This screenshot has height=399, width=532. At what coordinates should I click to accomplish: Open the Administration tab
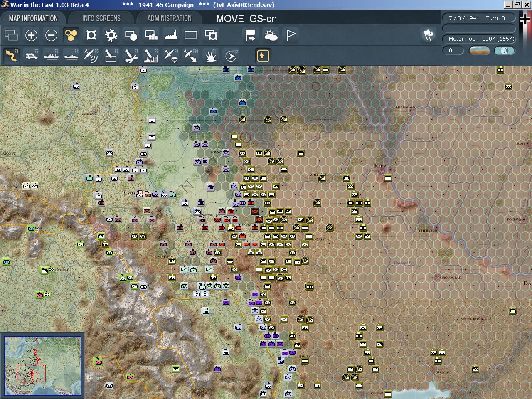click(169, 18)
